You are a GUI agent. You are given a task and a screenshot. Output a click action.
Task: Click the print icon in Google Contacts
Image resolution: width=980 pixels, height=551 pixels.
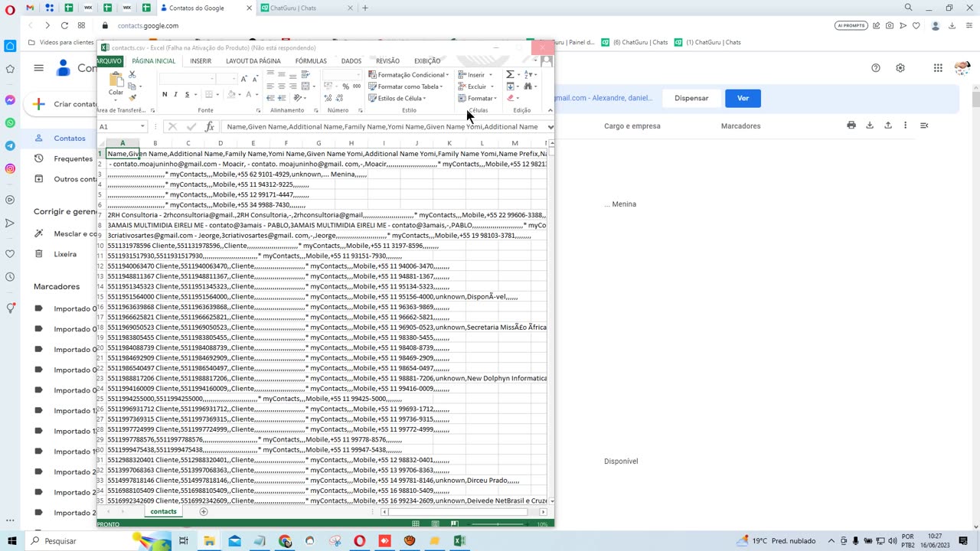point(851,126)
